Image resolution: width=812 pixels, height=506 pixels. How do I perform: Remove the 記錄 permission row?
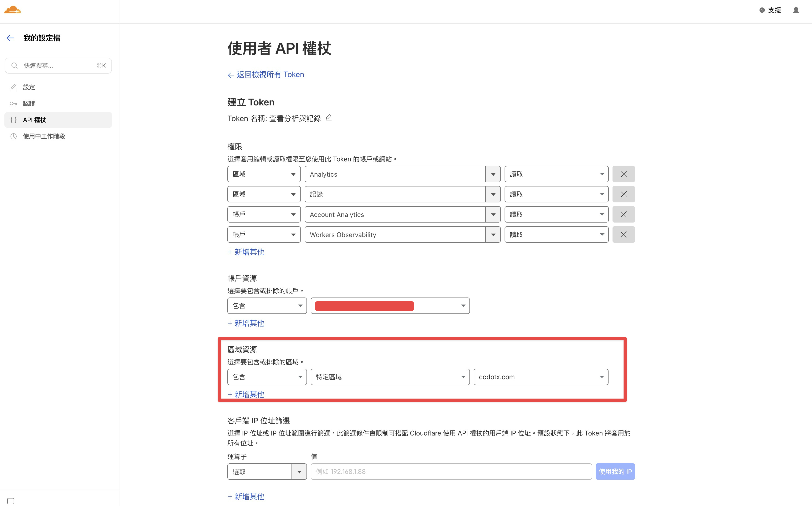623,194
